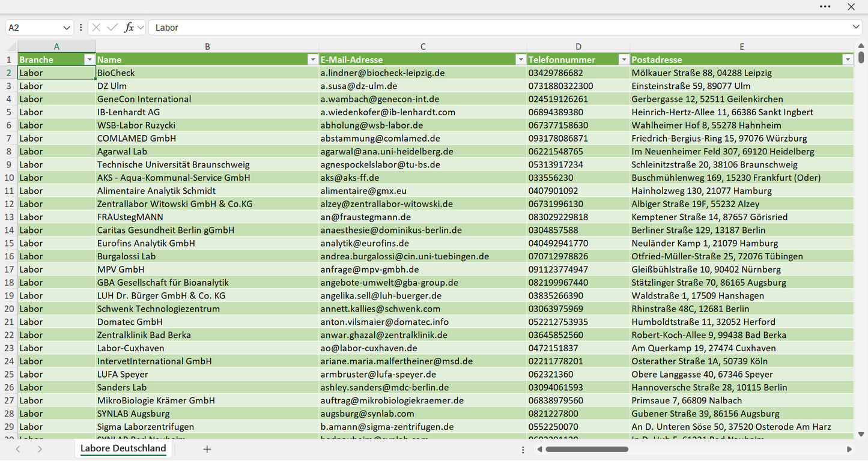The height and width of the screenshot is (461, 868).
Task: Open the E-Mail-Adresse column filter dropdown
Action: (520, 59)
